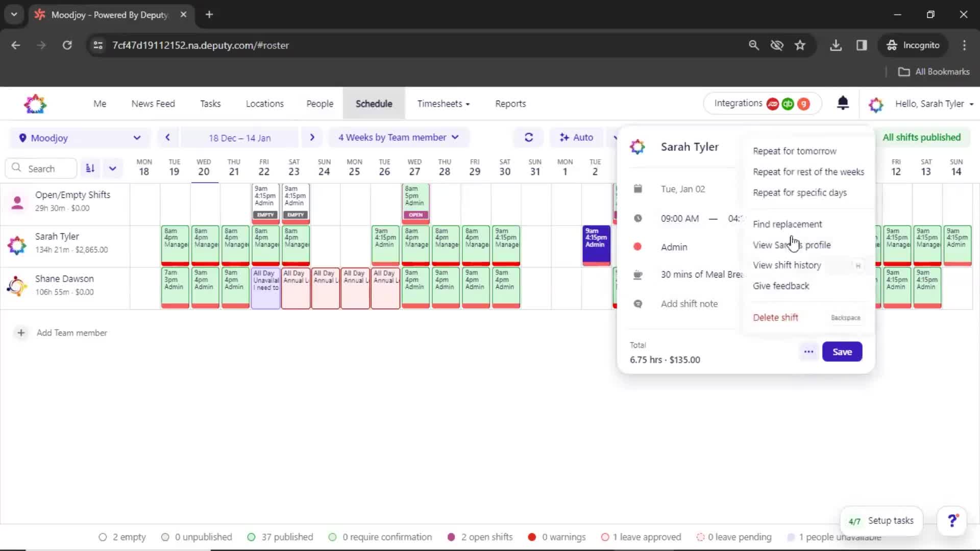Click the meal break cup icon
Screen dimensions: 980x551
coord(638,274)
